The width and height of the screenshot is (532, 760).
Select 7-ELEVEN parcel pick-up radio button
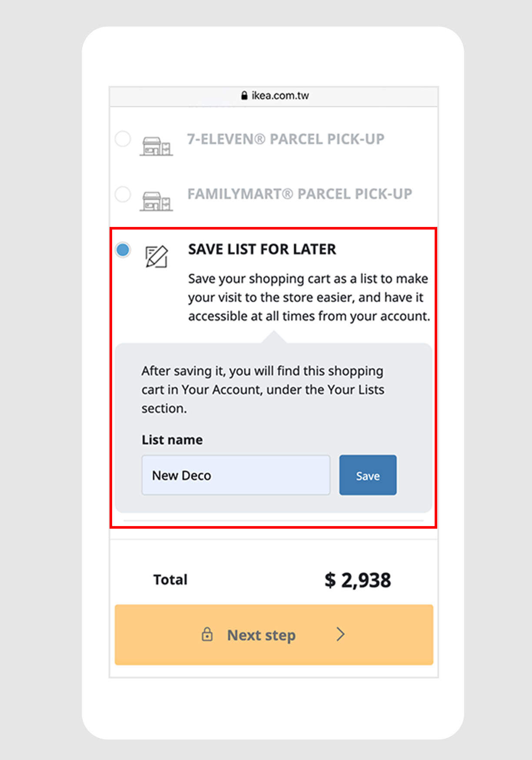pos(123,139)
